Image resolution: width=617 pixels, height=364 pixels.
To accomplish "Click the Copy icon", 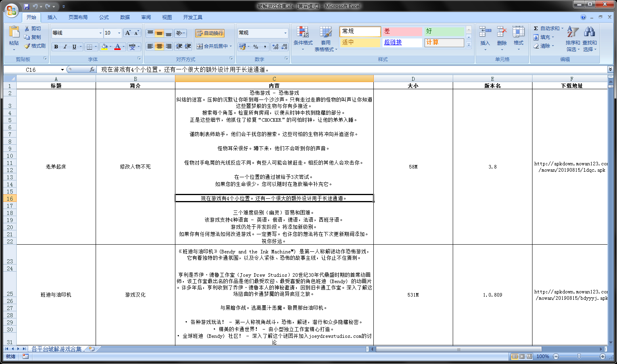I will click(x=27, y=37).
